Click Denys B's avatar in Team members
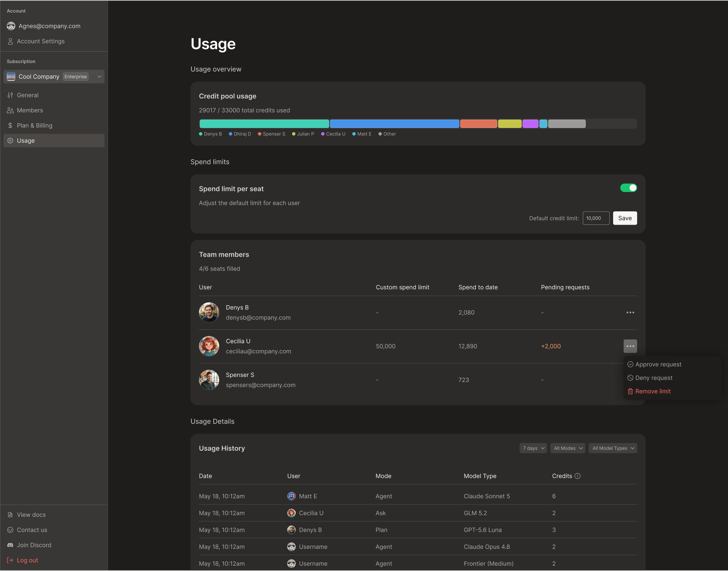This screenshot has width=728, height=571. point(209,313)
